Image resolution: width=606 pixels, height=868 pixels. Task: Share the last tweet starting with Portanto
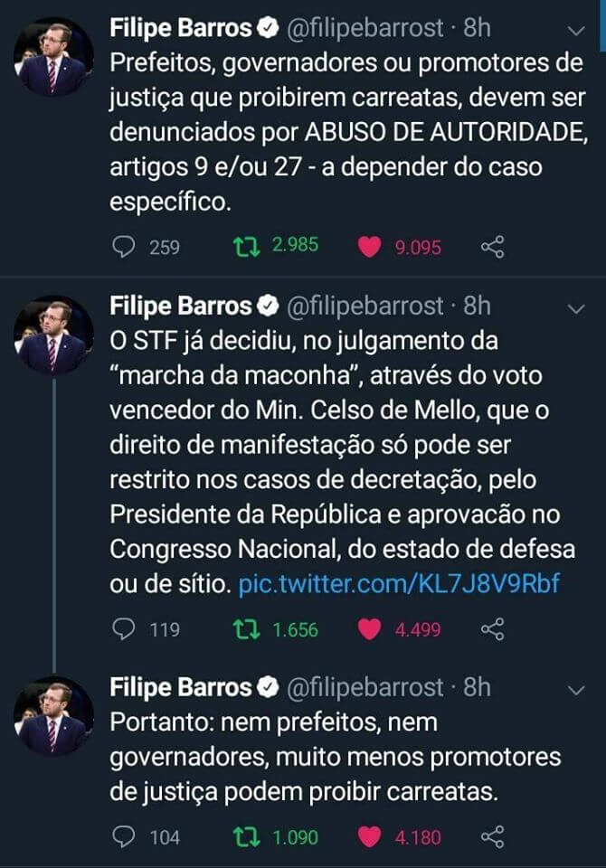tap(492, 837)
